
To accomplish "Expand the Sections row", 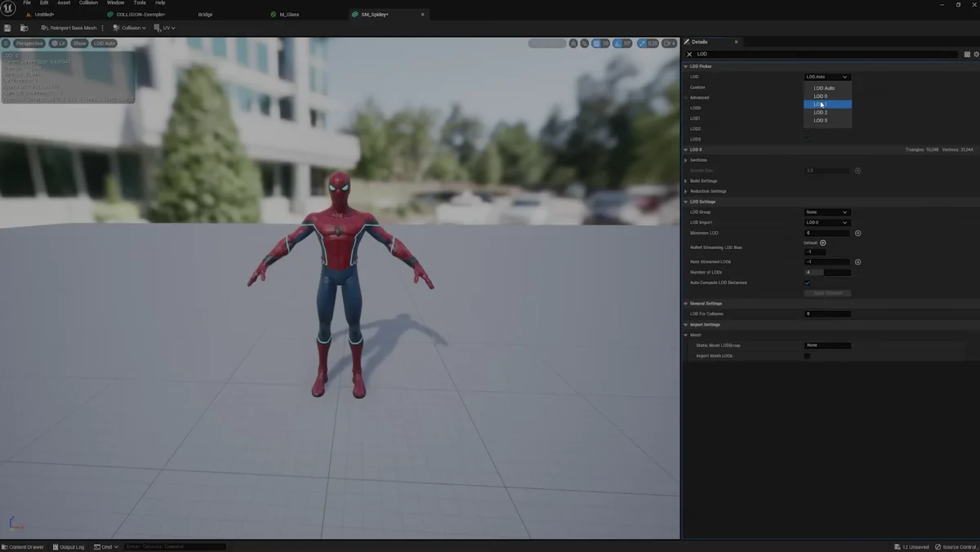I will click(x=686, y=160).
